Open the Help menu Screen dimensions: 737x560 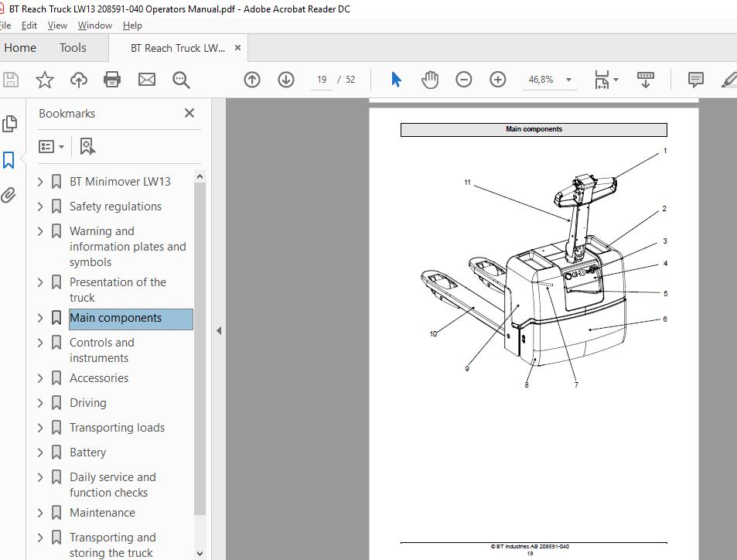coord(132,26)
